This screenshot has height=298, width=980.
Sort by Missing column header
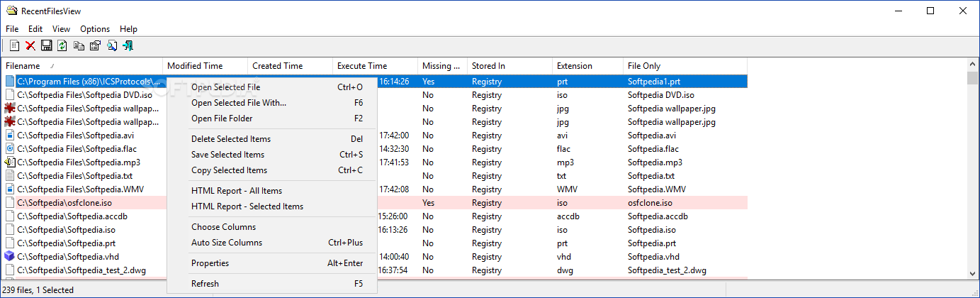click(x=443, y=66)
